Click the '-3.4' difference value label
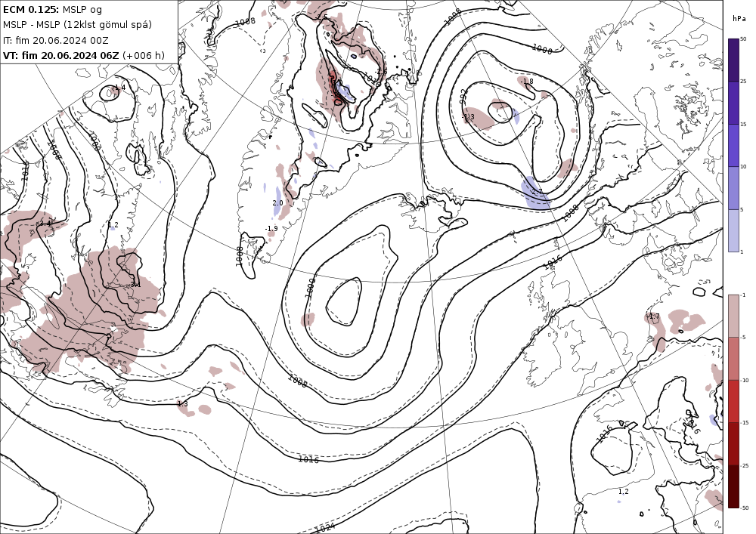Image resolution: width=756 pixels, height=534 pixels. coord(45,224)
